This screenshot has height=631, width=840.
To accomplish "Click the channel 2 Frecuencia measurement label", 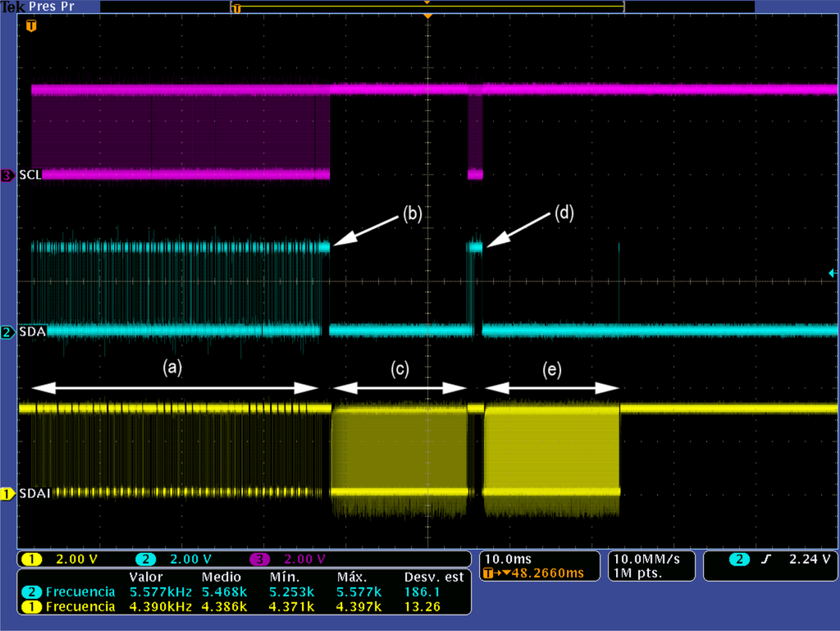I will (80, 592).
